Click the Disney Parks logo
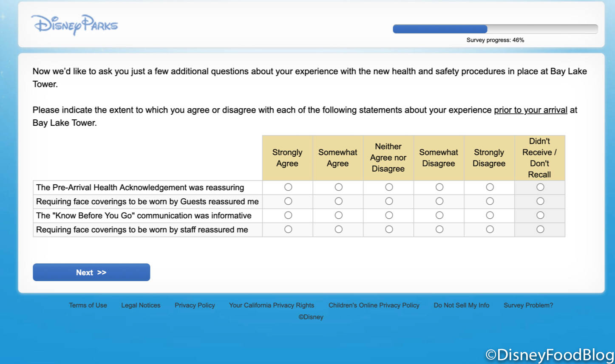 click(x=75, y=25)
